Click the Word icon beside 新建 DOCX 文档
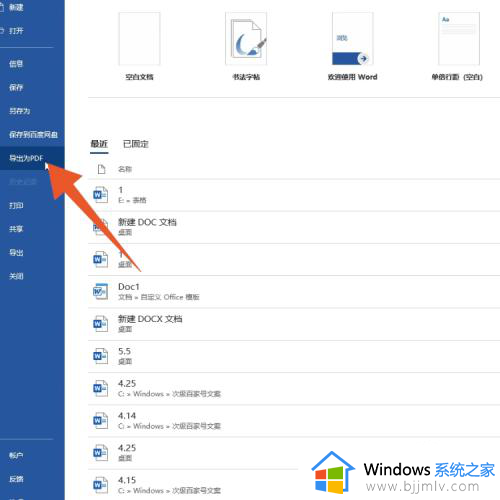This screenshot has height=500, width=500. pos(100,324)
